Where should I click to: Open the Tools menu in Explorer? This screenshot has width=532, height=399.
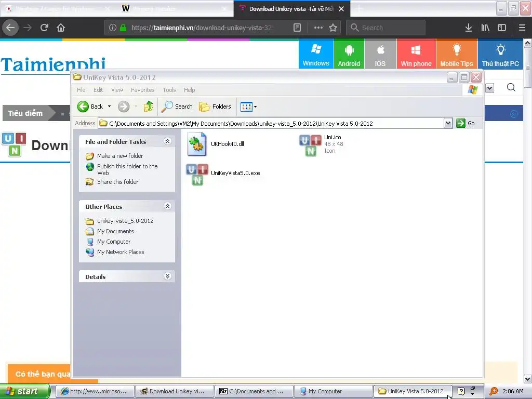click(x=169, y=90)
